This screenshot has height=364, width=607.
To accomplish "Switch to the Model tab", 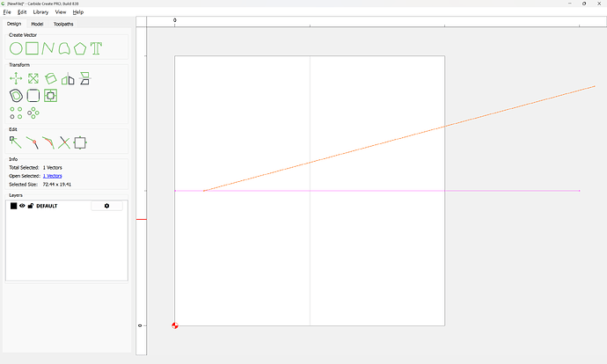I will 37,24.
